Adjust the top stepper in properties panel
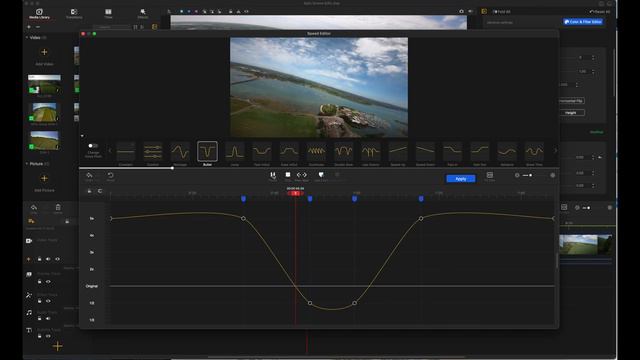 [593, 58]
